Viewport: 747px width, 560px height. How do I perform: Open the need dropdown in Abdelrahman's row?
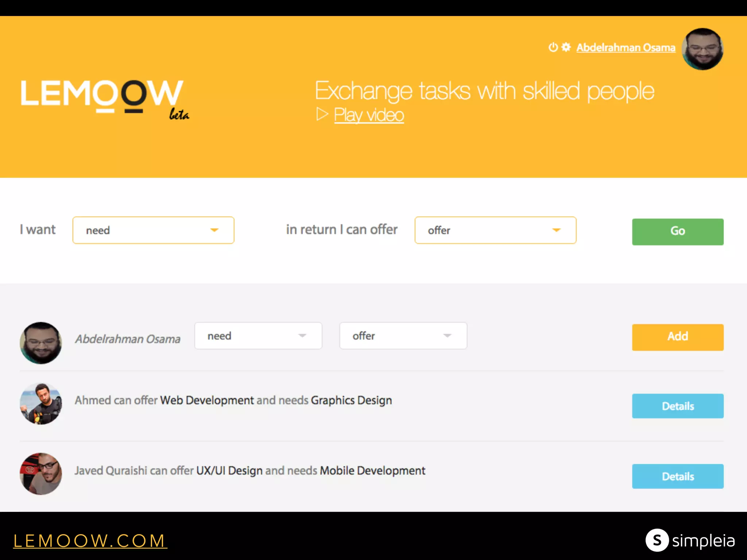tap(258, 336)
